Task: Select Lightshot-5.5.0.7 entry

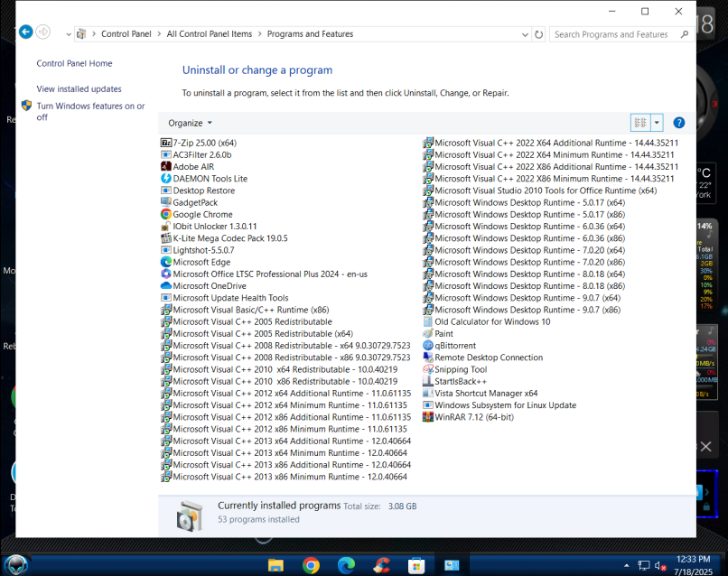Action: pos(198,250)
